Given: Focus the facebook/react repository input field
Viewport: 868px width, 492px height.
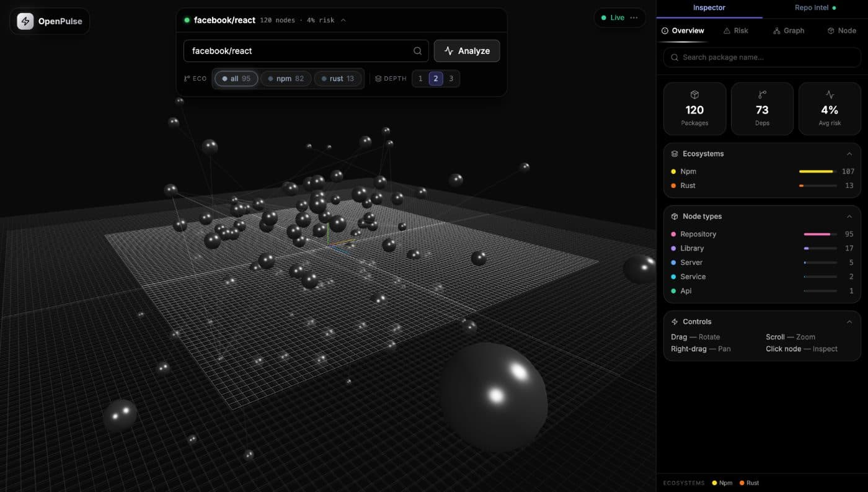Looking at the screenshot, I should [306, 51].
